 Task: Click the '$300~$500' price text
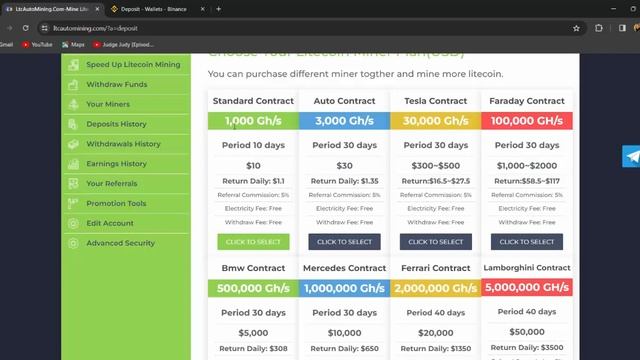click(436, 166)
